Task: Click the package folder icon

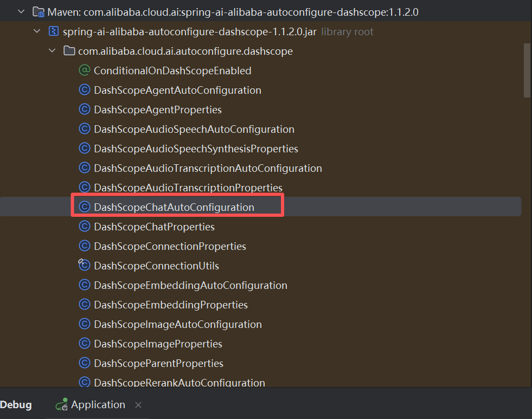Action: point(69,51)
